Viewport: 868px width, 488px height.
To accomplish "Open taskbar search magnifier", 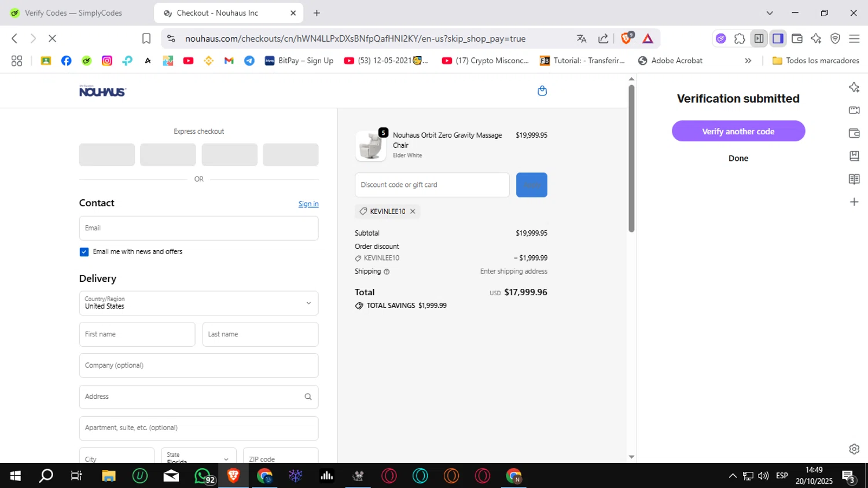I will click(x=46, y=476).
